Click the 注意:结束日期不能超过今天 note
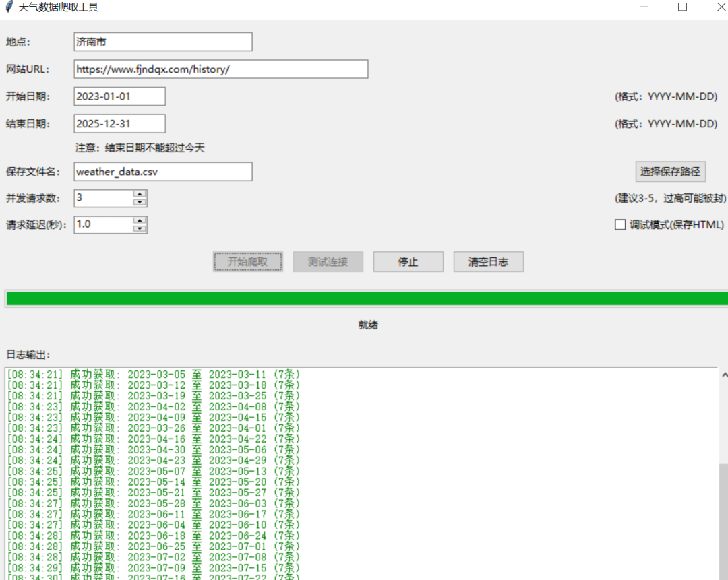This screenshot has width=728, height=580. [x=140, y=148]
